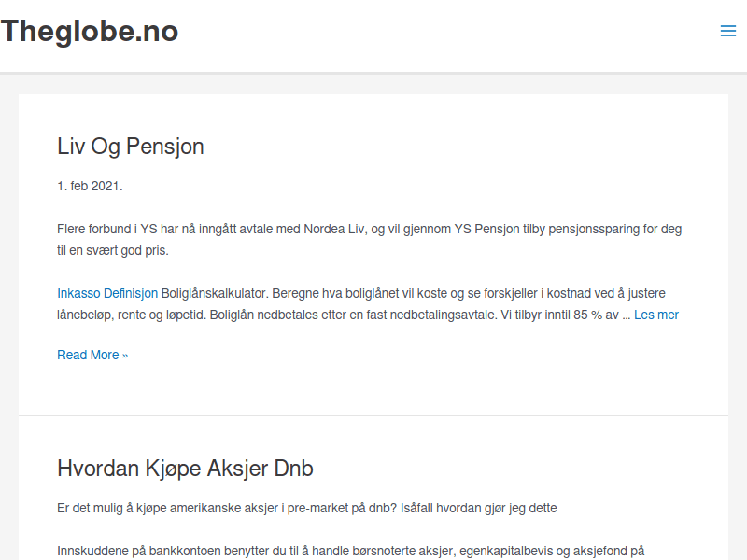Screen dimensions: 747x560
Task: Click the text 'til en svært god pris'
Action: coord(112,251)
